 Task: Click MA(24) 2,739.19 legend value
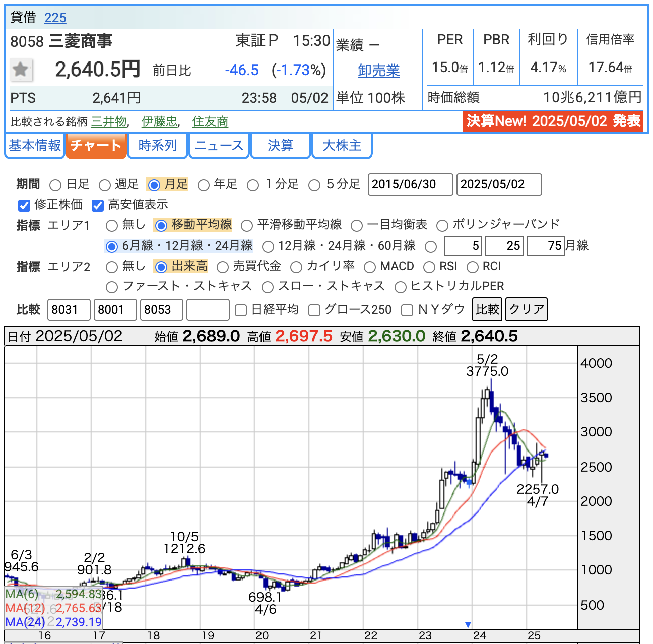coord(79,622)
